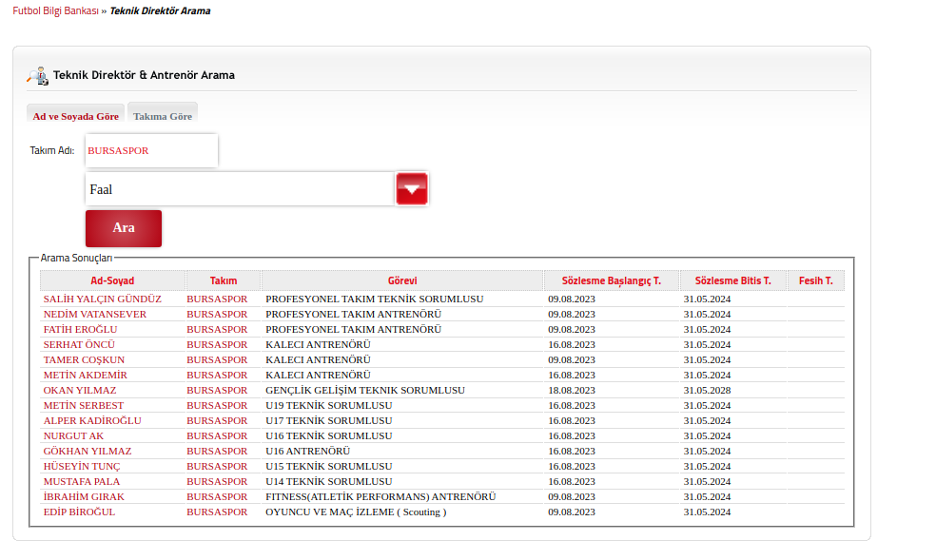This screenshot has width=936, height=560.
Task: Open the MUSTAFA PALA coach link
Action: coord(82,481)
